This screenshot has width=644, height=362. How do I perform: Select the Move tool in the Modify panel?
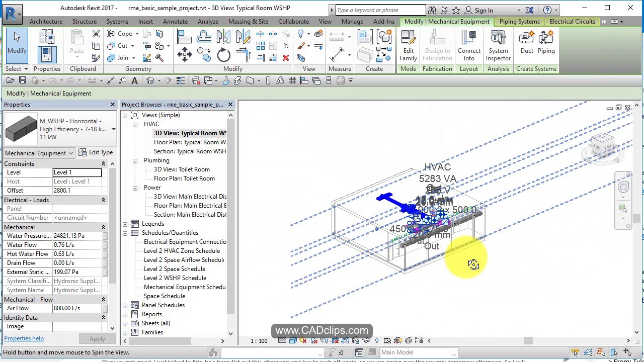(184, 53)
